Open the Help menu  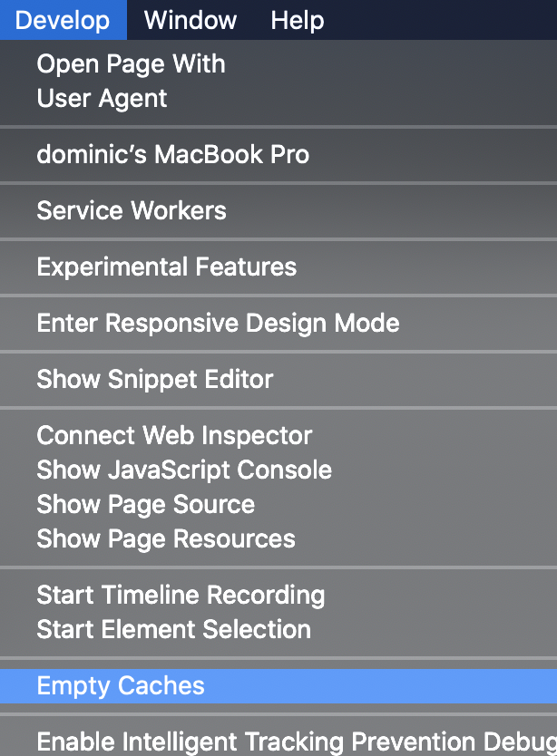297,20
